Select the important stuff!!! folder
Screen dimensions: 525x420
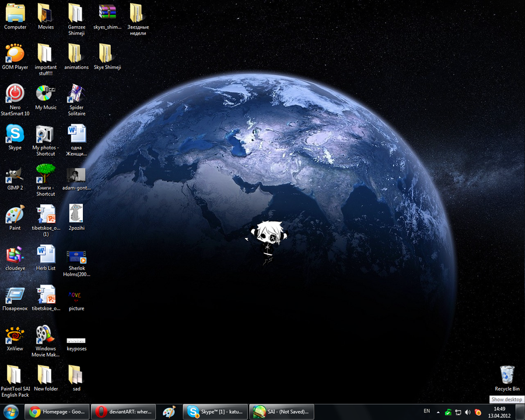[x=45, y=60]
